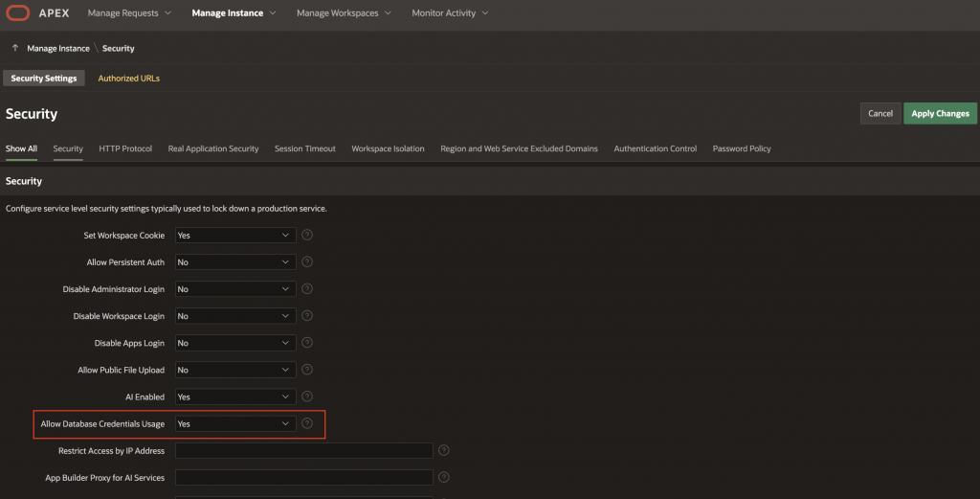Open help icon for Allow Public File Upload
980x499 pixels.
click(307, 370)
